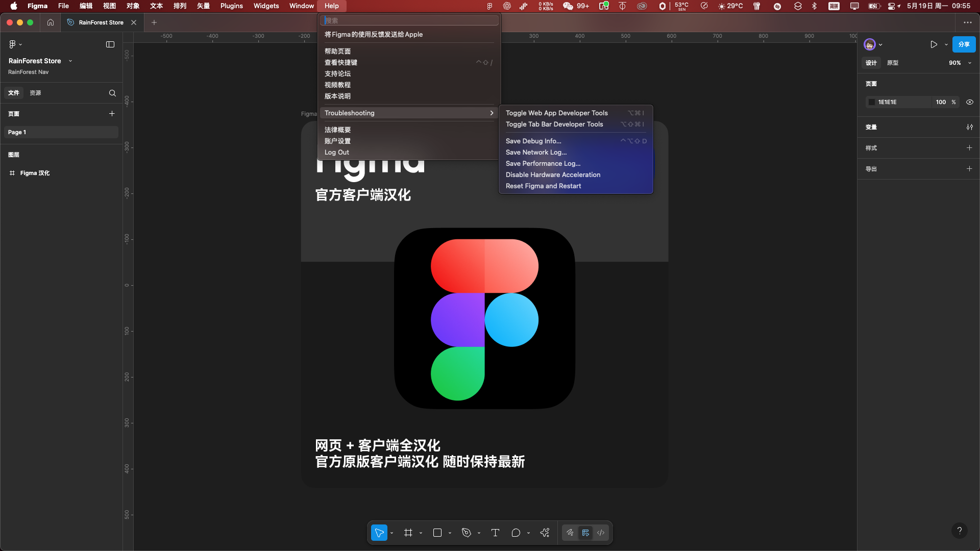Click the blue 分享 share button

[x=963, y=44]
